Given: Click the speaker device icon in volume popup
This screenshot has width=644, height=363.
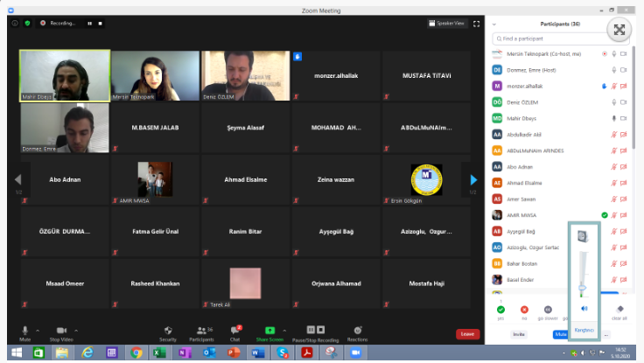Looking at the screenshot, I should [x=584, y=236].
